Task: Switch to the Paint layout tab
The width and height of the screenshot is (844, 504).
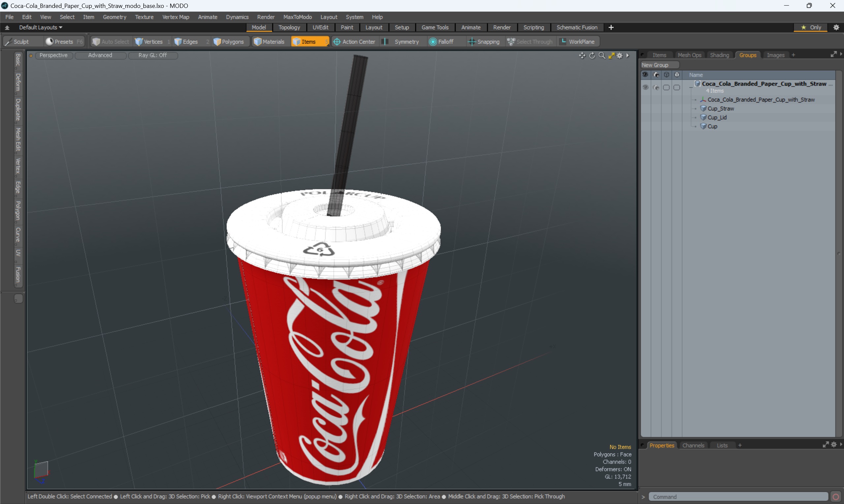Action: point(347,27)
